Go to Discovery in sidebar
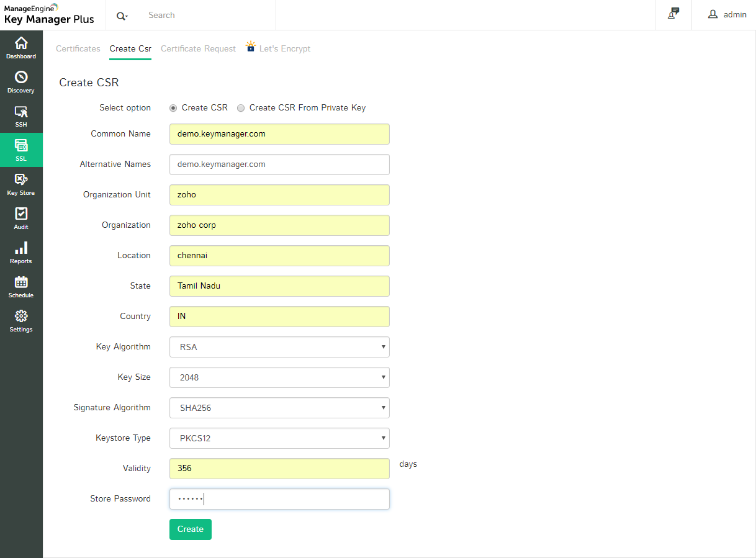756x558 pixels. coord(21,78)
